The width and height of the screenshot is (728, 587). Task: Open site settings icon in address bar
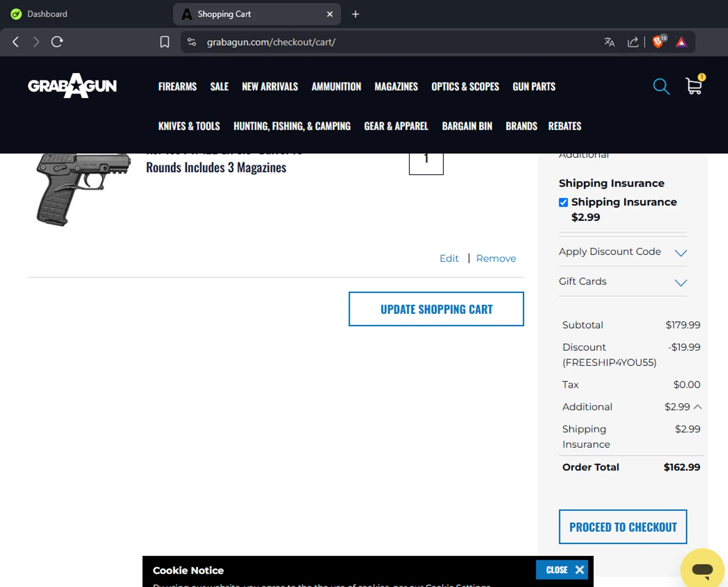192,42
